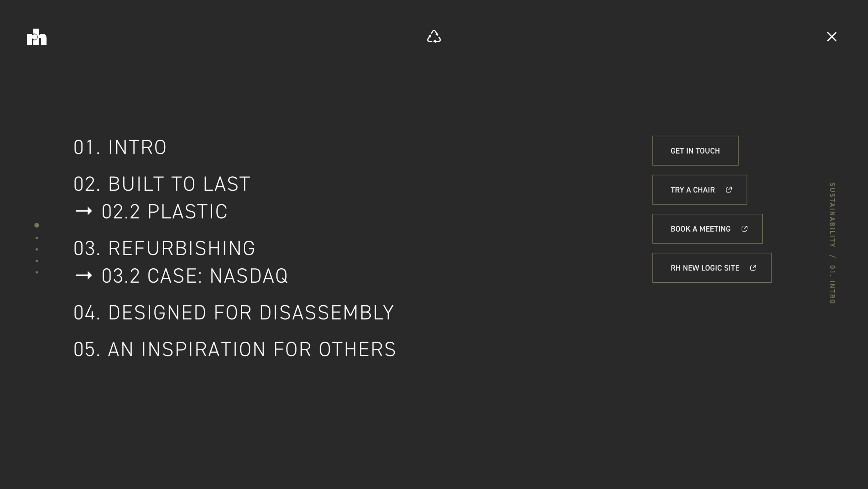This screenshot has width=868, height=489.
Task: Open the 01. INTRO menu item
Action: click(120, 147)
